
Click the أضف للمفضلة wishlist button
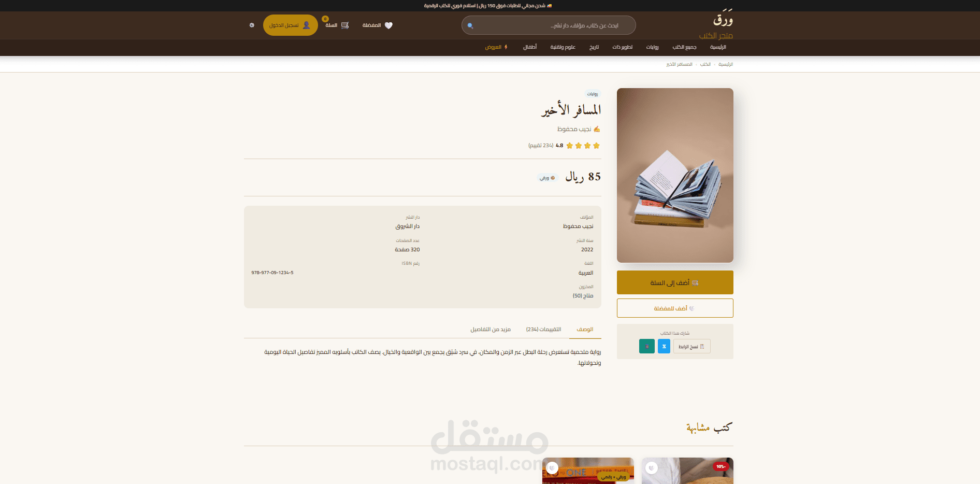[675, 308]
